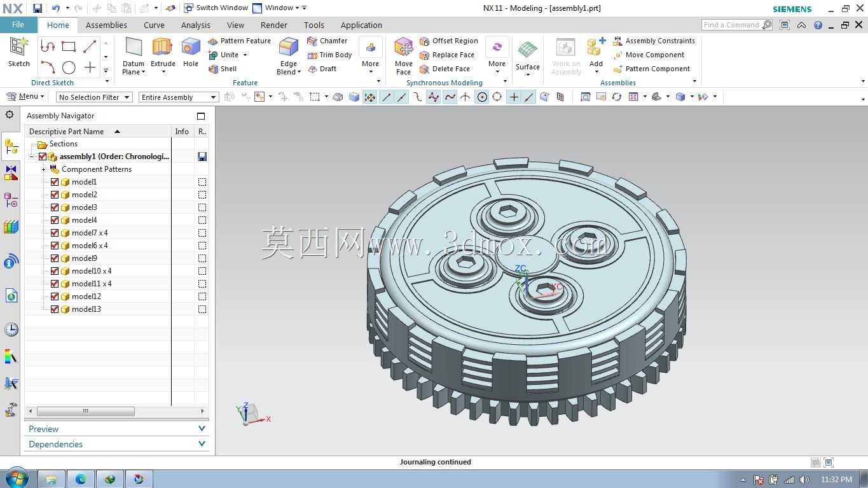Viewport: 868px width, 488px height.
Task: Click Pattern Component tool
Action: (651, 69)
